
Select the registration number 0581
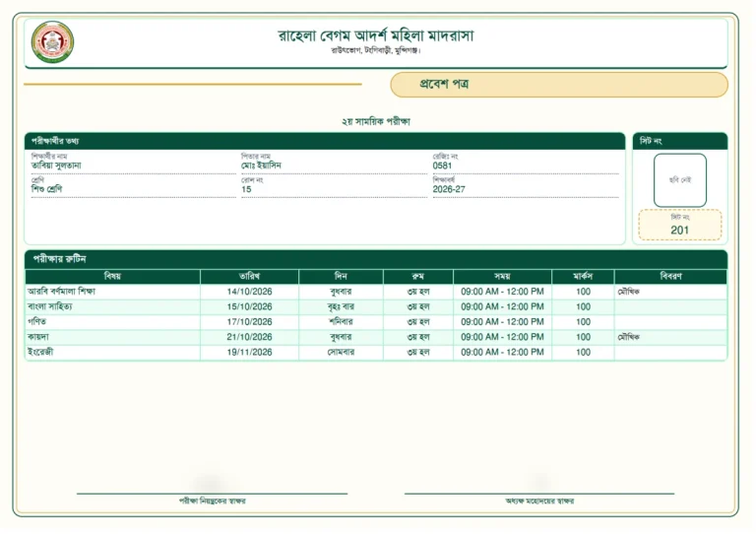click(x=442, y=166)
